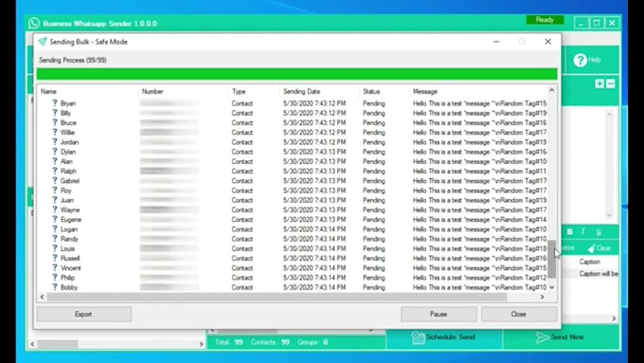This screenshot has width=644, height=363.
Task: Click Schedule Send in main window
Action: click(443, 337)
